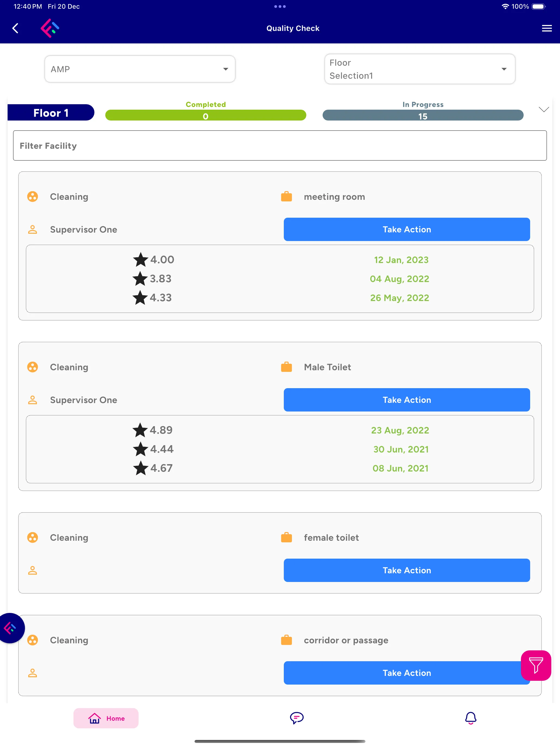Tap Home tab in bottom navigation

click(106, 718)
